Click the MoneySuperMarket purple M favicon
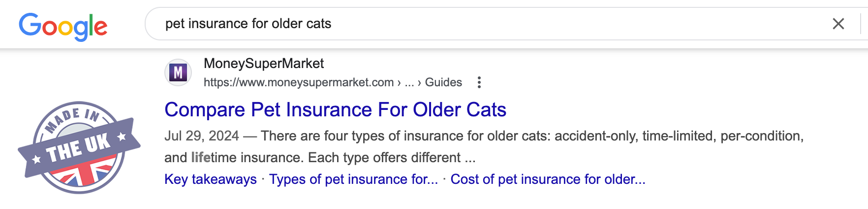 178,73
